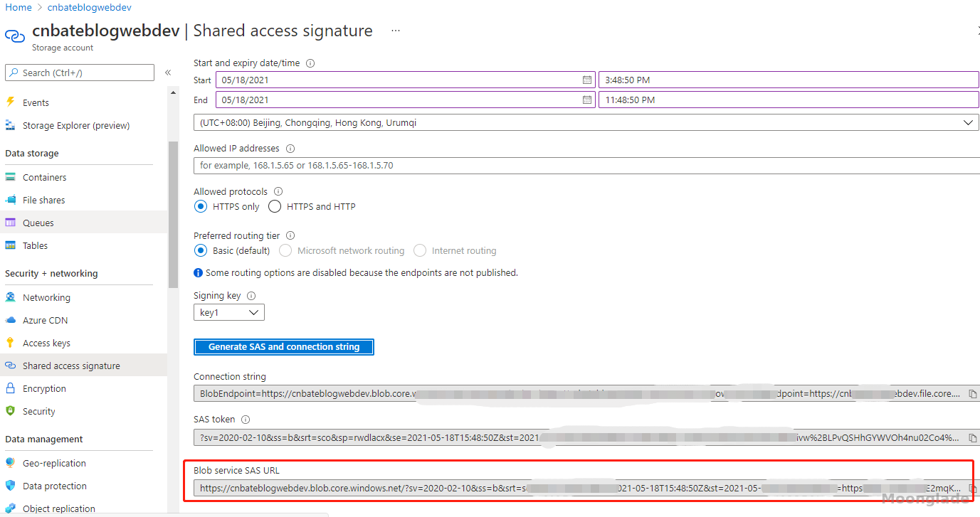Collapse the sidebar with double-chevron icon

[x=168, y=73]
